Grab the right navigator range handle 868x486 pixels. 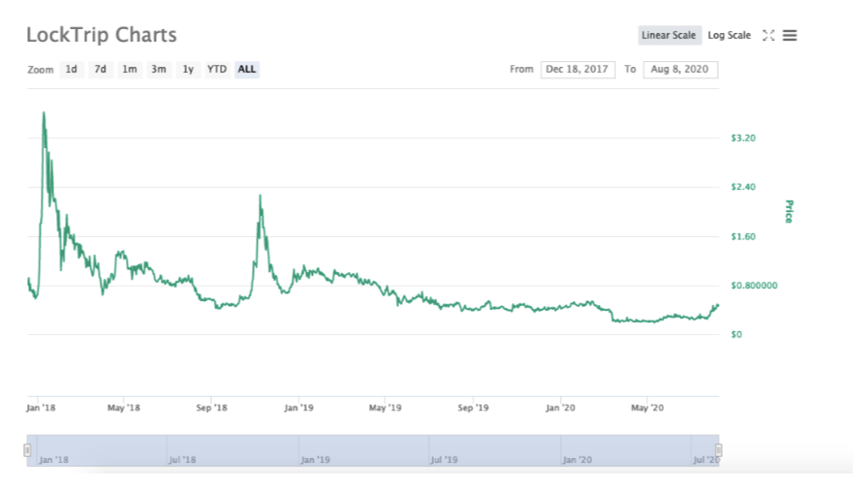719,450
